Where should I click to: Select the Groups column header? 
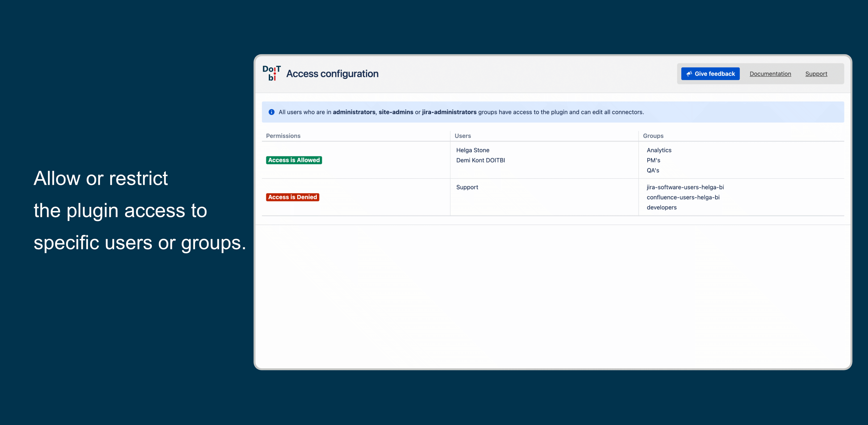pos(653,136)
